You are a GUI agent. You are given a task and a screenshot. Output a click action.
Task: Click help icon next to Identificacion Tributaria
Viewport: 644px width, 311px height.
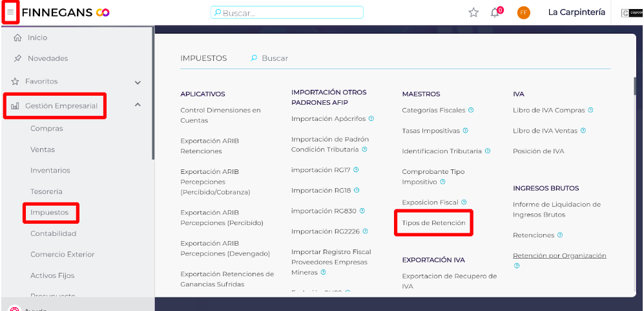(x=488, y=151)
